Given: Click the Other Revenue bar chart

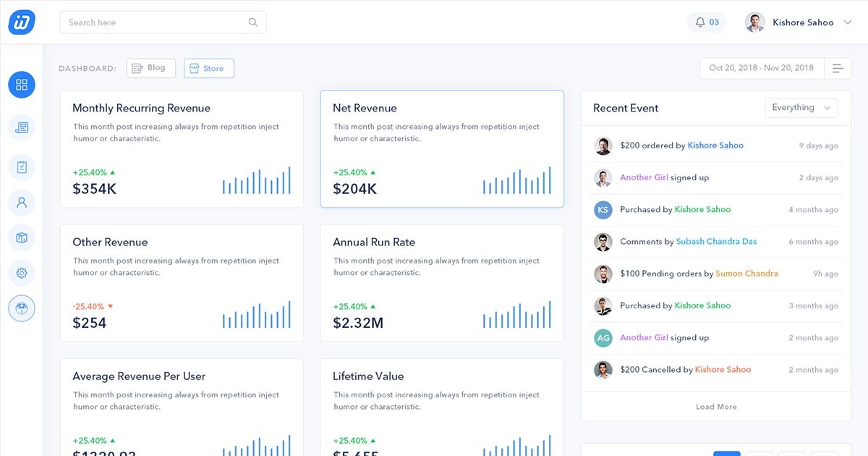Looking at the screenshot, I should coord(257,315).
